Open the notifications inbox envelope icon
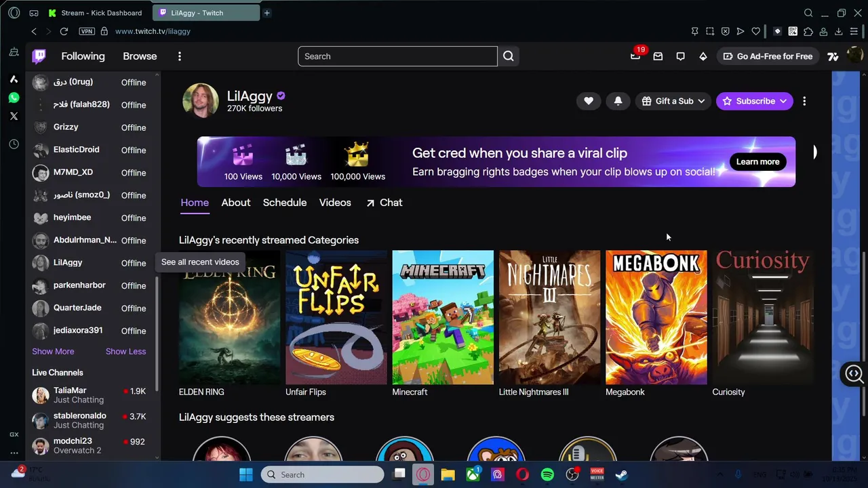 pyautogui.click(x=658, y=56)
